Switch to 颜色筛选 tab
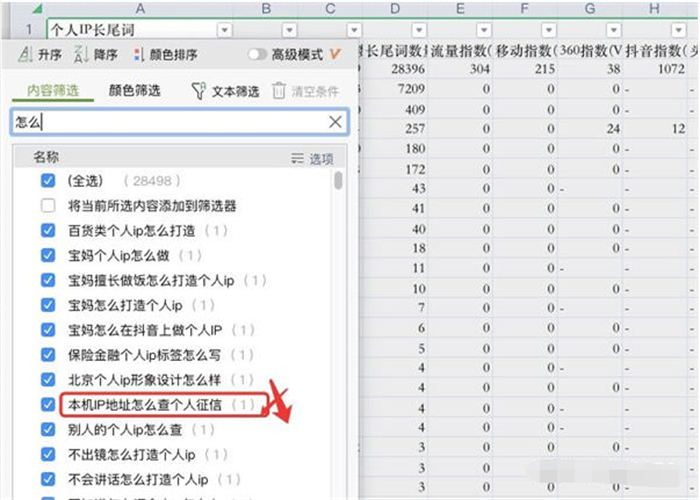The image size is (700, 500). (134, 91)
